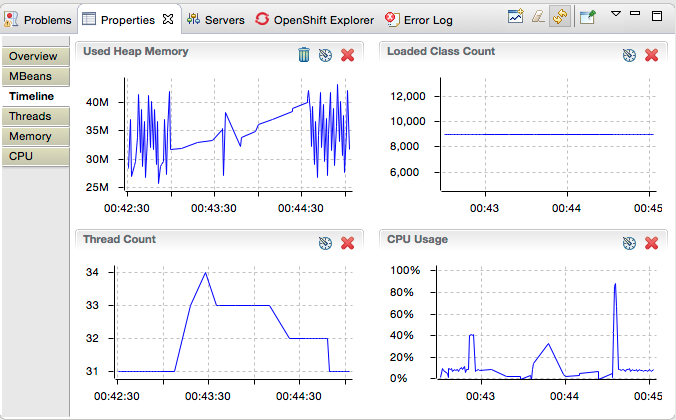This screenshot has width=676, height=420.
Task: Configure the Loaded Class Count chart
Action: [629, 54]
